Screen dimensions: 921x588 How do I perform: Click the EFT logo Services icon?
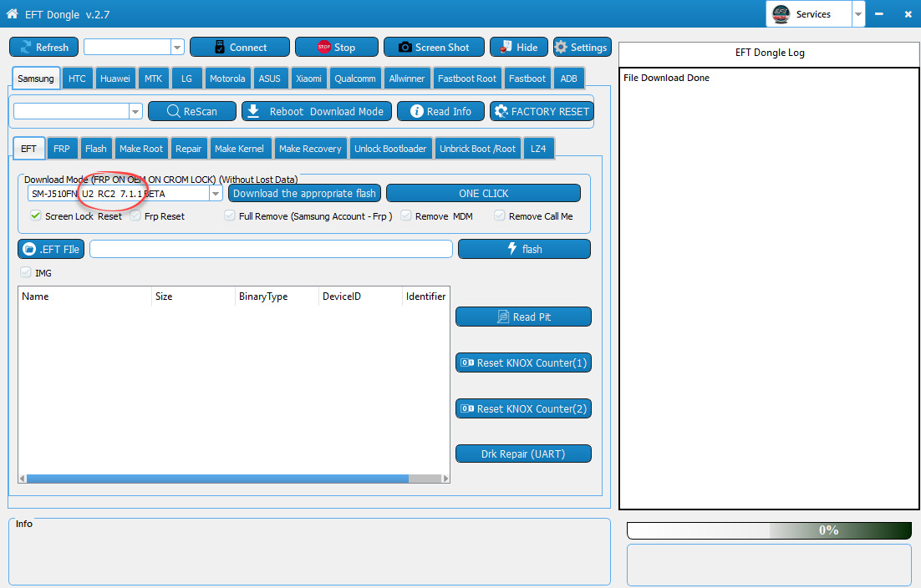pos(781,14)
